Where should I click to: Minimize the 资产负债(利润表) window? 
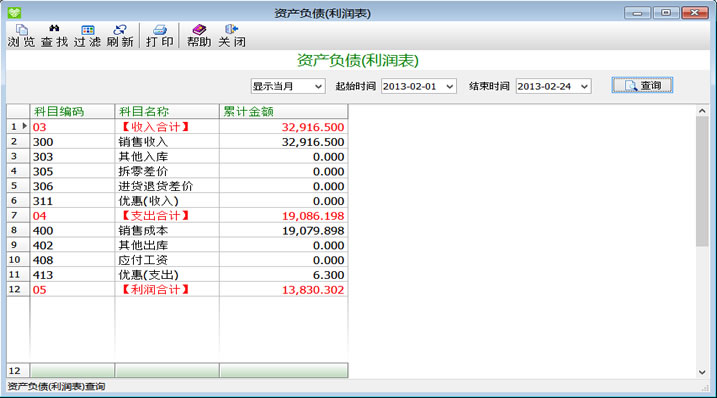click(637, 13)
